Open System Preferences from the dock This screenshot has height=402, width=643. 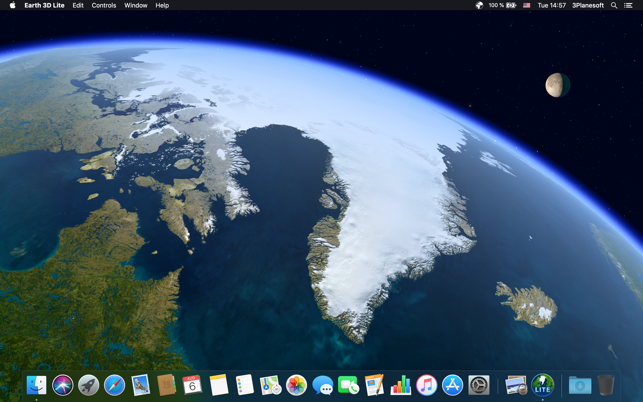tap(479, 385)
